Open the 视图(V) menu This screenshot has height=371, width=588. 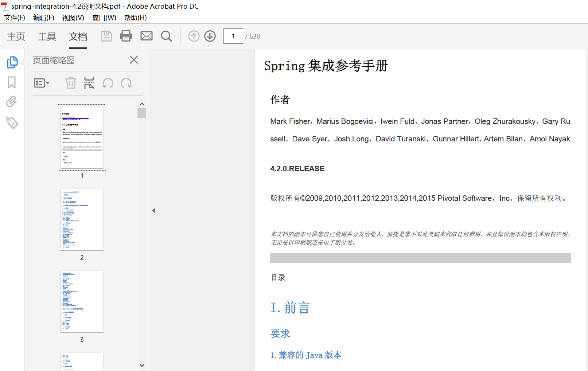(73, 17)
